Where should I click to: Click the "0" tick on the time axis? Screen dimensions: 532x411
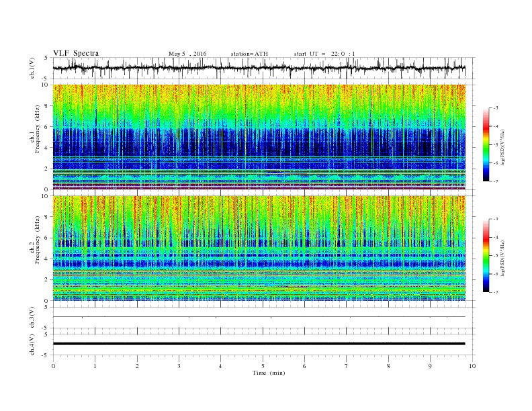[x=53, y=366]
